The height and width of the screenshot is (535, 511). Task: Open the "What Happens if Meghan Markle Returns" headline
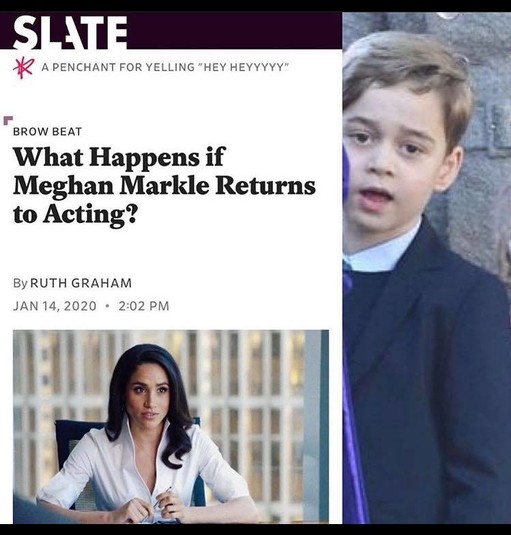164,185
